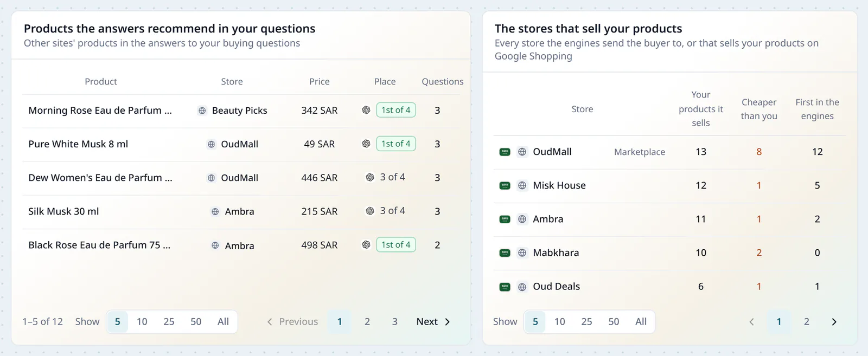The image size is (868, 356).
Task: Show 50 rows in the stores table
Action: click(x=614, y=322)
